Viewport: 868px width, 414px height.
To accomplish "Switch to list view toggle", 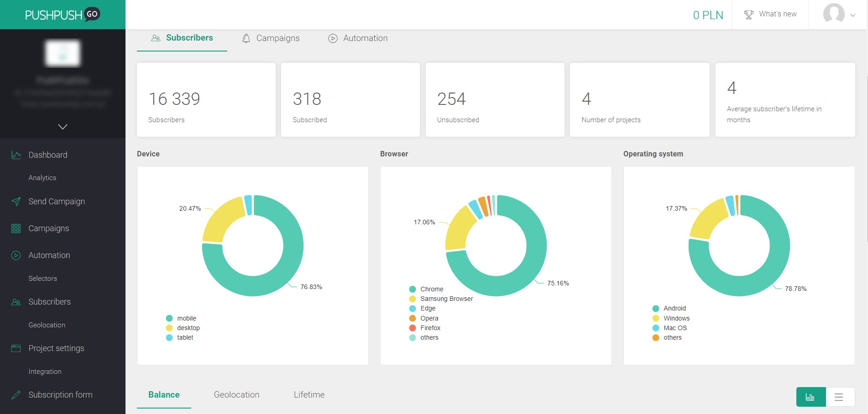I will (x=839, y=397).
